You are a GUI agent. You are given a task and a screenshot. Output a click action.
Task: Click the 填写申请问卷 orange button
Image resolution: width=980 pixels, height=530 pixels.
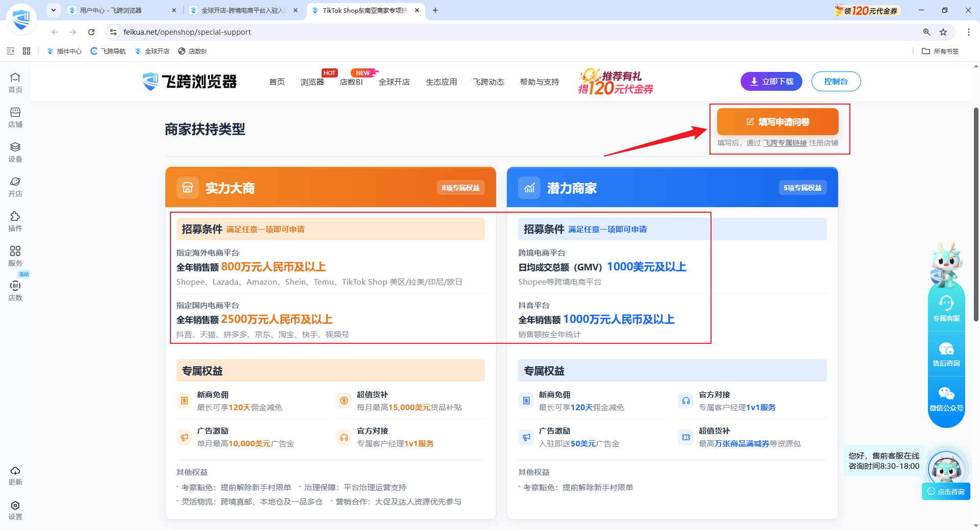(x=777, y=122)
